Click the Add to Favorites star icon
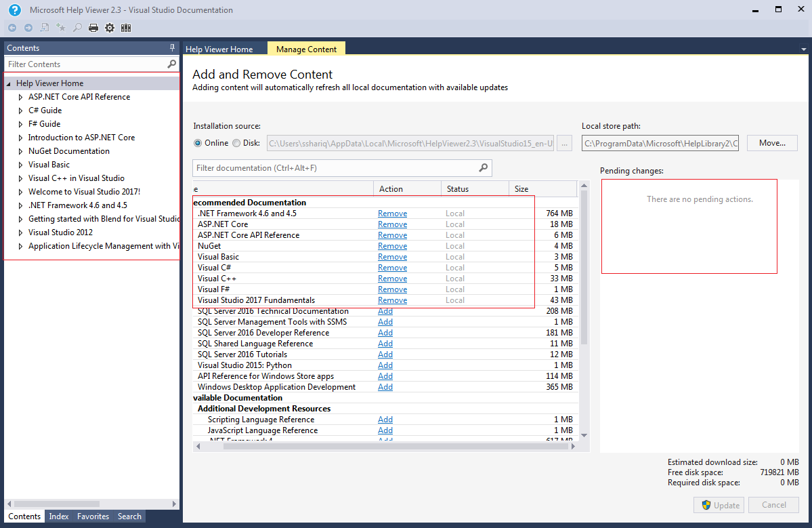The height and width of the screenshot is (528, 812). pyautogui.click(x=61, y=28)
